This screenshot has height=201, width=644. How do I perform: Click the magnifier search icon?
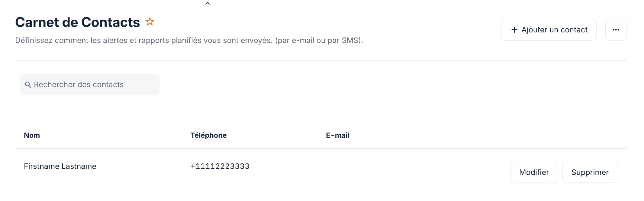point(28,85)
